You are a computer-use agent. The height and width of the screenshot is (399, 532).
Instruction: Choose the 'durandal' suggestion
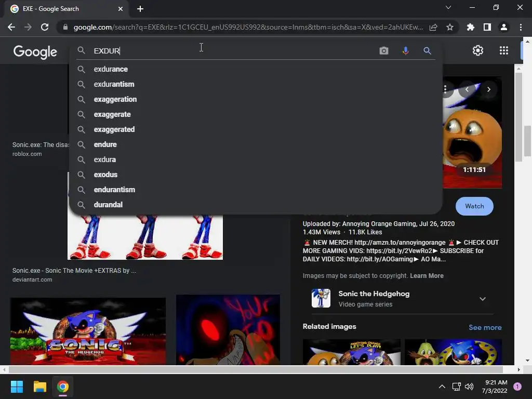coord(256,205)
